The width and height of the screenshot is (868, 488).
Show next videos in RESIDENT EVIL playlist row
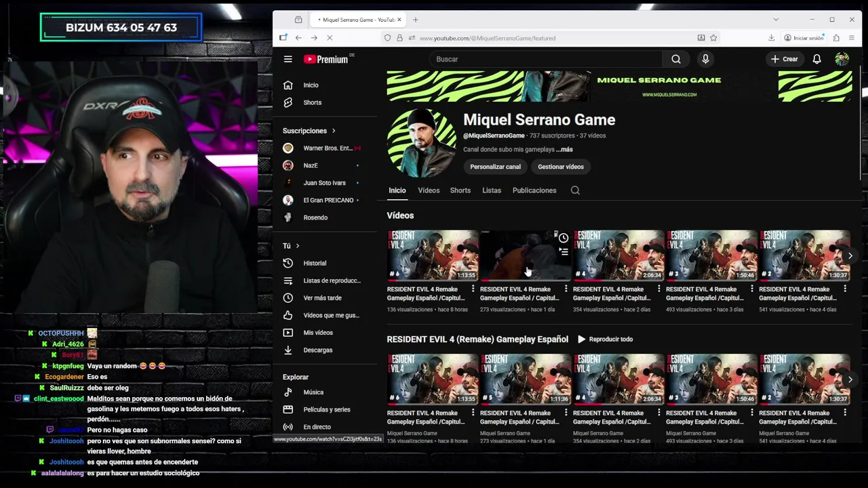point(850,380)
